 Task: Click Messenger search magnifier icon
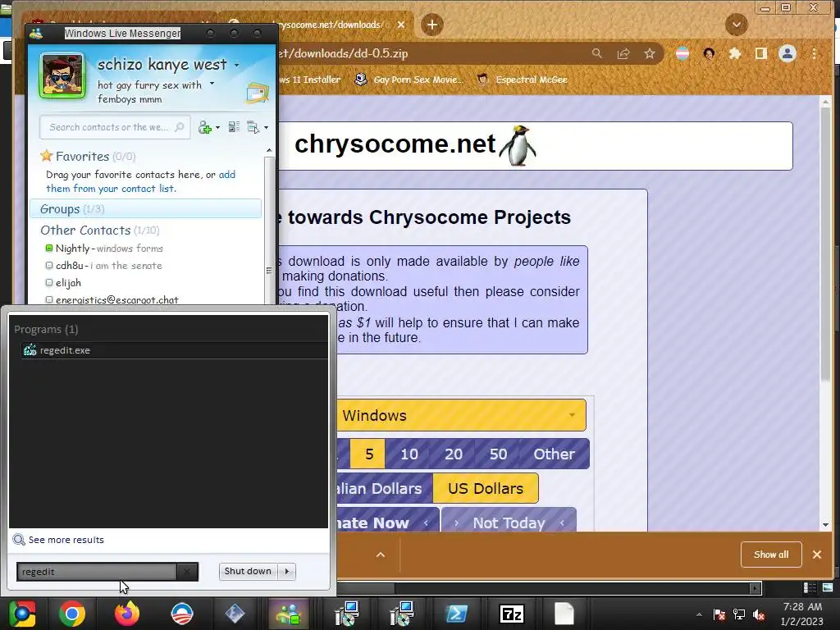point(180,127)
